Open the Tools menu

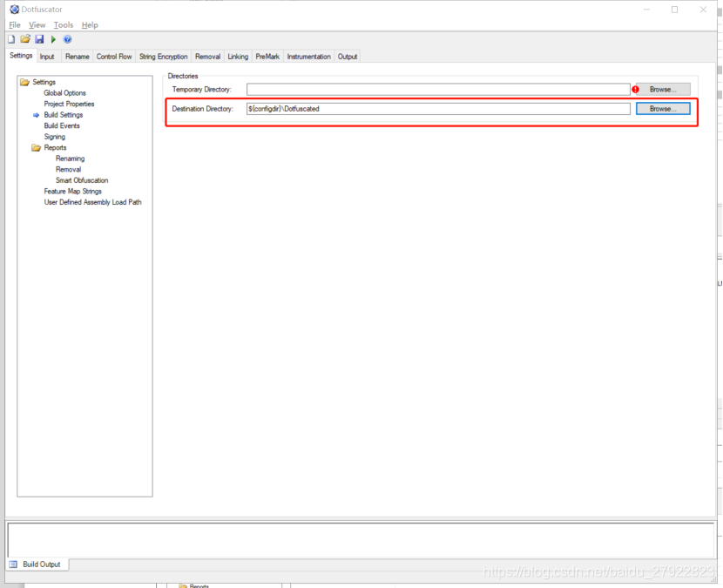click(x=64, y=25)
